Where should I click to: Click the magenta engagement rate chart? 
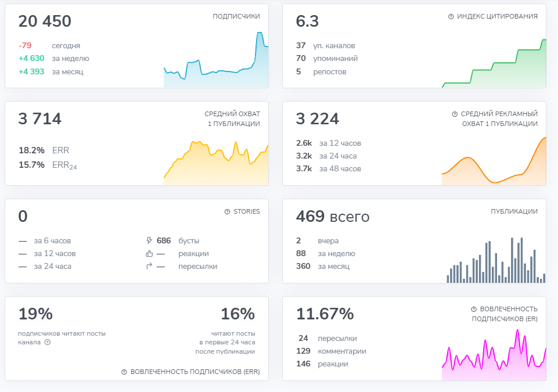pos(494,355)
